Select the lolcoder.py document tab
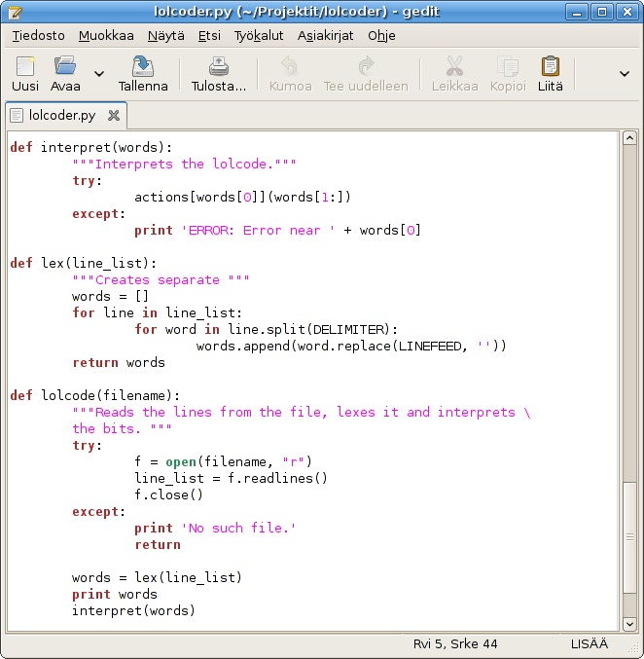 [62, 115]
